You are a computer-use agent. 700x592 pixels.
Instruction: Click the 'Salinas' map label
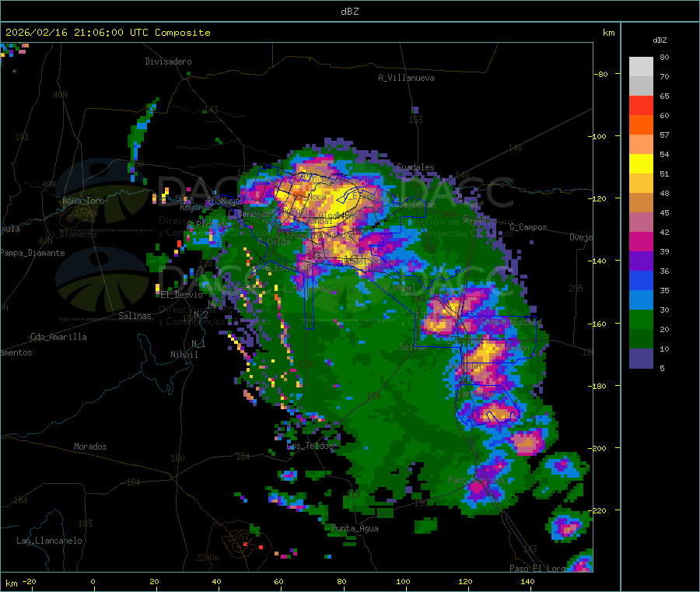tap(135, 316)
